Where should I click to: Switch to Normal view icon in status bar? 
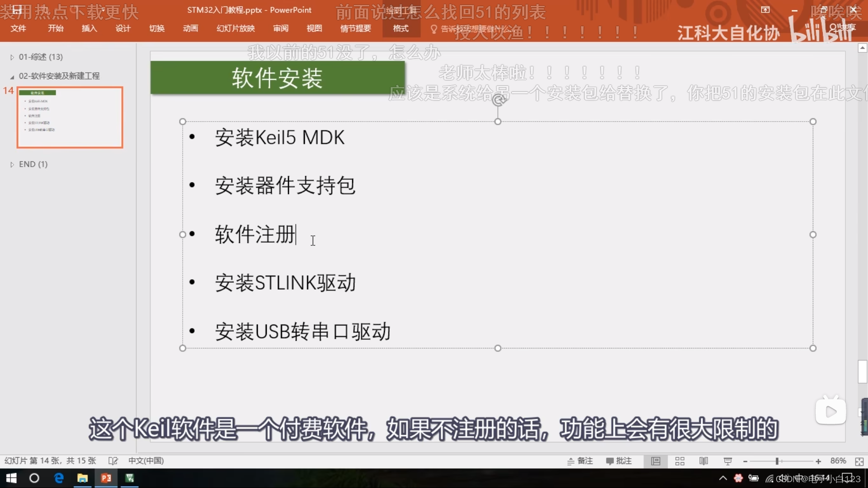coord(656,461)
